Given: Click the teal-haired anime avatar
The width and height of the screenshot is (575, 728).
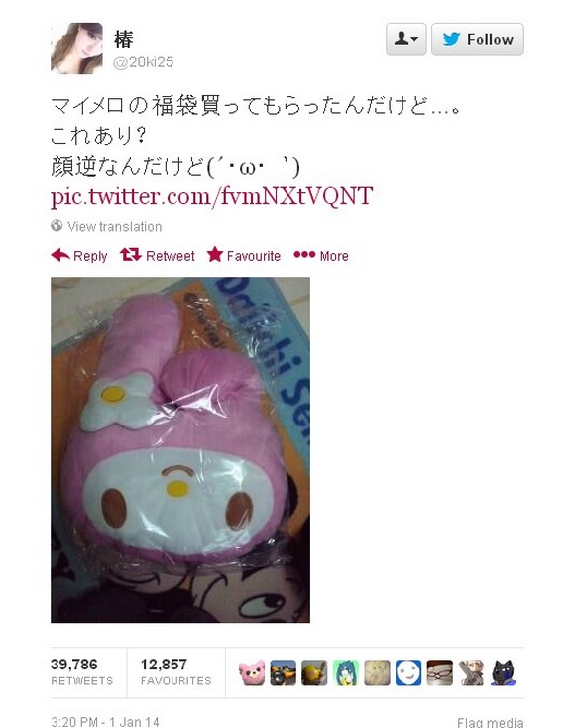Looking at the screenshot, I should pos(346,672).
